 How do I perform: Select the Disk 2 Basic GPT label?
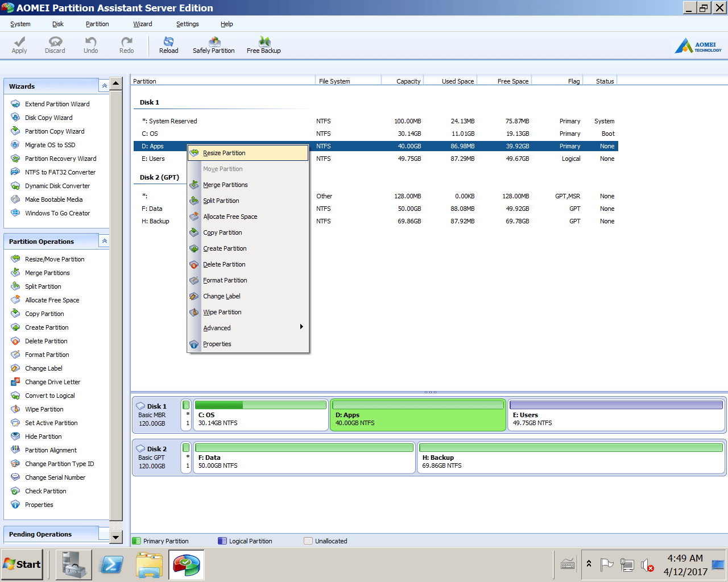[x=156, y=458]
